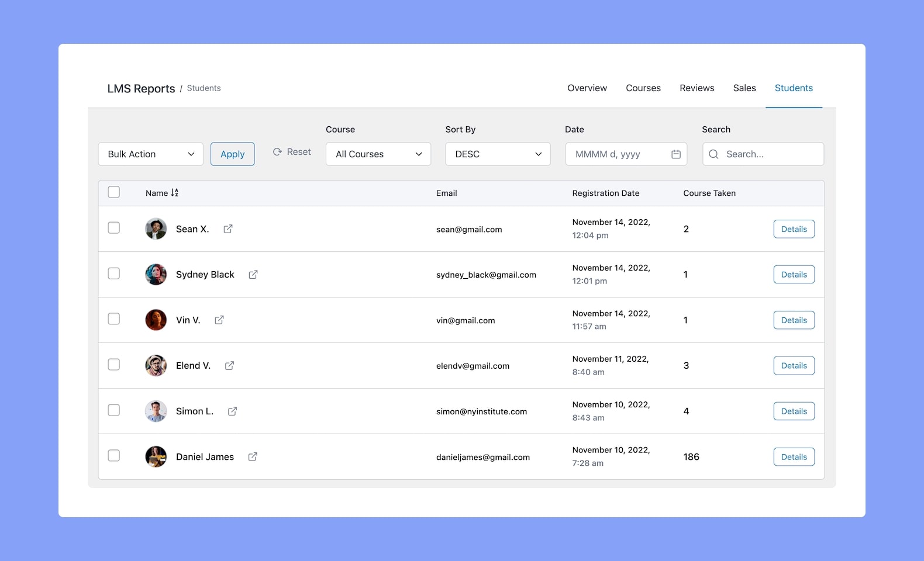Open Details for Sean X.
The height and width of the screenshot is (561, 924).
(794, 229)
